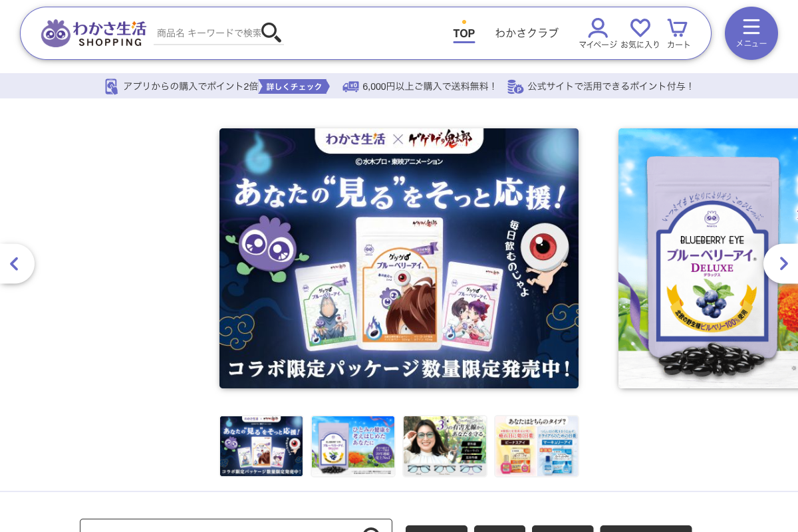Click the delivery truck free-shipping icon
This screenshot has width=798, height=532.
pyautogui.click(x=350, y=86)
